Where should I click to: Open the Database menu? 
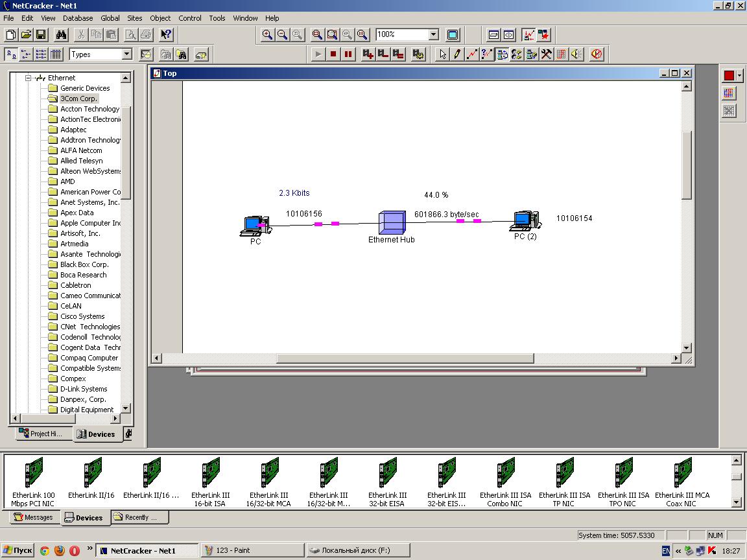point(78,18)
